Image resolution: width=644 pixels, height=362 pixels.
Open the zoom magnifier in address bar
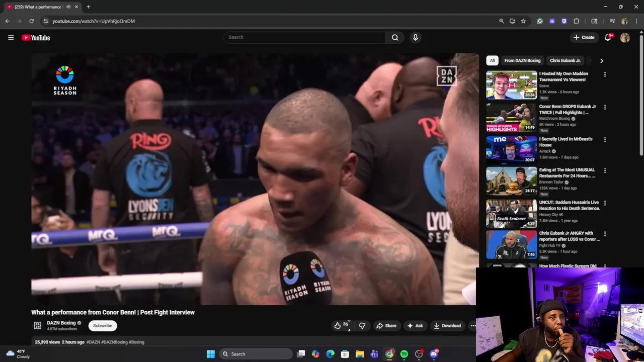tap(501, 21)
